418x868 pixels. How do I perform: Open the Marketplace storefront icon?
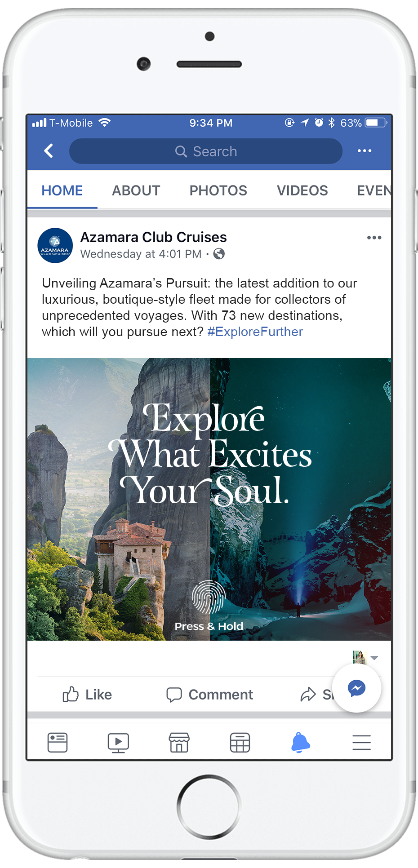[x=179, y=742]
